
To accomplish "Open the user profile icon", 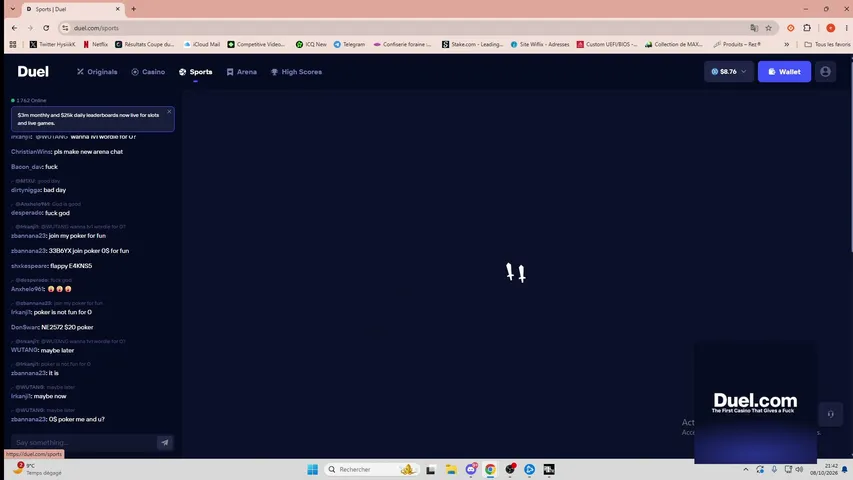I will coord(825,71).
